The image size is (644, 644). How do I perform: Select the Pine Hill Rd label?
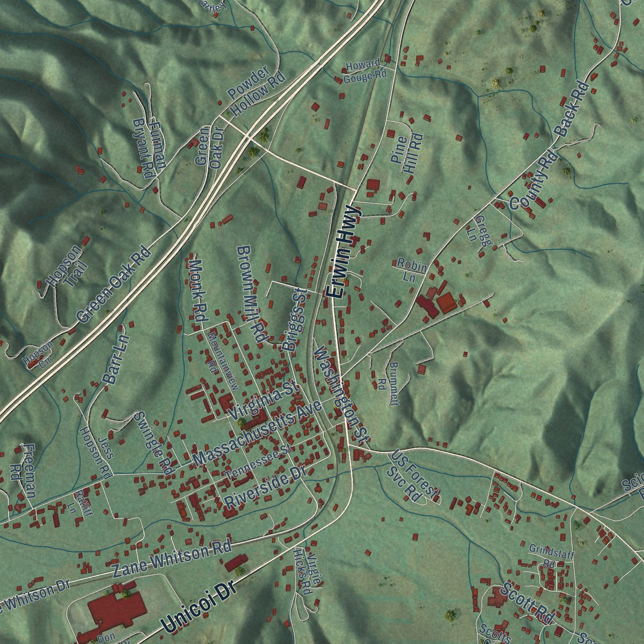tap(407, 153)
